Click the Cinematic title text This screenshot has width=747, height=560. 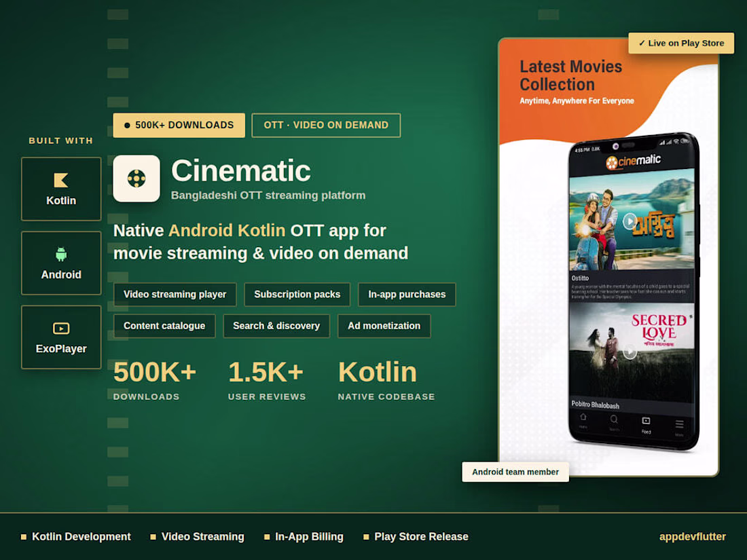[x=241, y=170]
